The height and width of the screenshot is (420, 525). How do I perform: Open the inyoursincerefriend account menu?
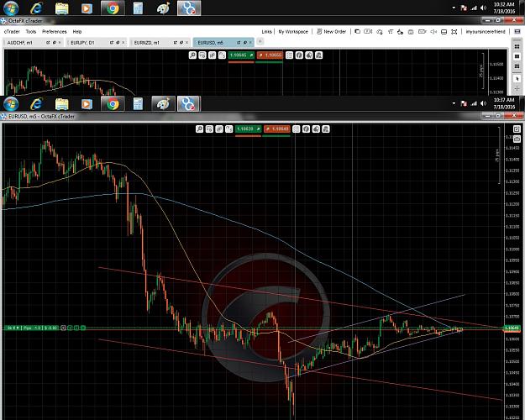[x=486, y=31]
